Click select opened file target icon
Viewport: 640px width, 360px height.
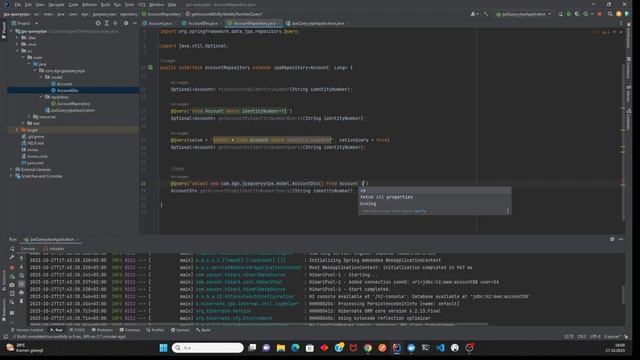[98, 23]
